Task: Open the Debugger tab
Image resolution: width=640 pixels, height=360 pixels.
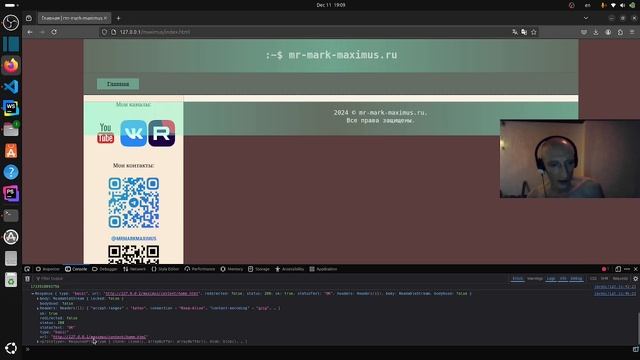Action: [x=105, y=269]
